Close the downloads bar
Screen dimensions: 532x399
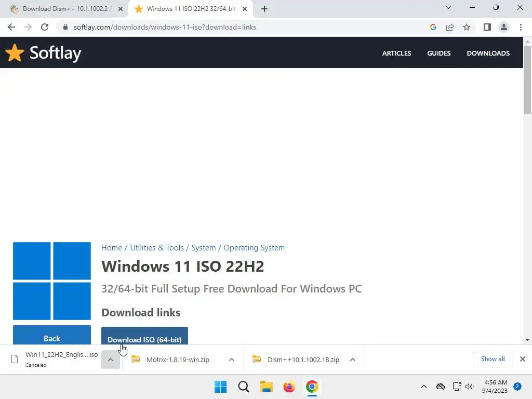[x=523, y=359]
